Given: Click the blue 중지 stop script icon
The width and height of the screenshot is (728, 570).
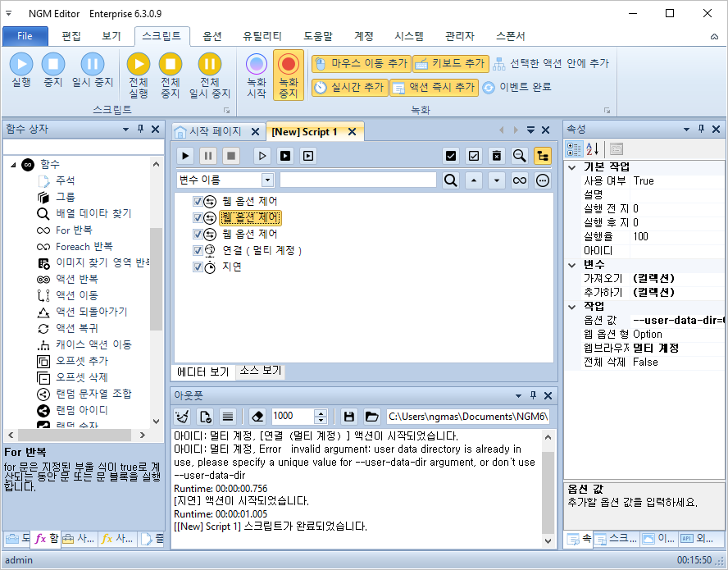Looking at the screenshot, I should click(x=53, y=64).
